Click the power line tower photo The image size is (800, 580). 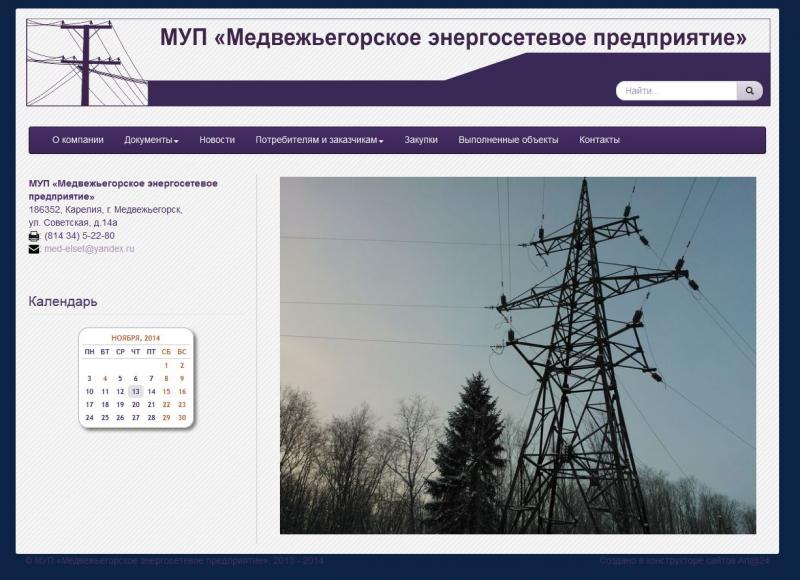517,355
